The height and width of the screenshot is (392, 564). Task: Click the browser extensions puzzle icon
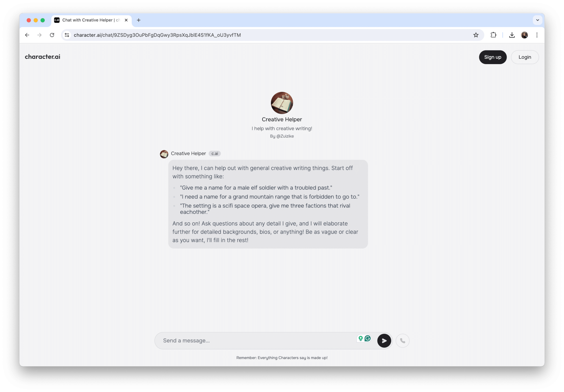click(x=493, y=35)
